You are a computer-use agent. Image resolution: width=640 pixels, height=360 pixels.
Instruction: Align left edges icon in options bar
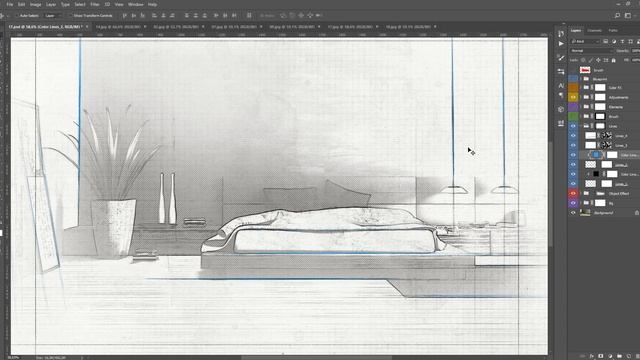pyautogui.click(x=154, y=16)
